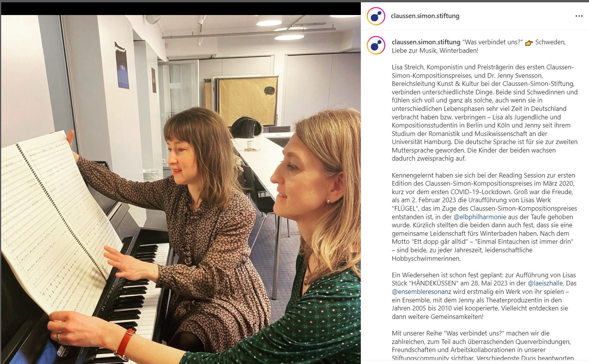Open the @ensembleresonanz mention link
The height and width of the screenshot is (364, 589).
click(x=421, y=292)
